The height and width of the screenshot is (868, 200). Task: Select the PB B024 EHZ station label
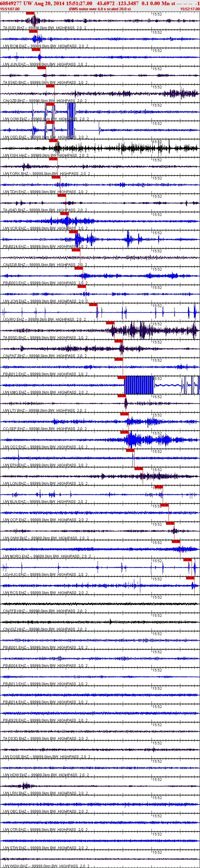tap(45, 246)
